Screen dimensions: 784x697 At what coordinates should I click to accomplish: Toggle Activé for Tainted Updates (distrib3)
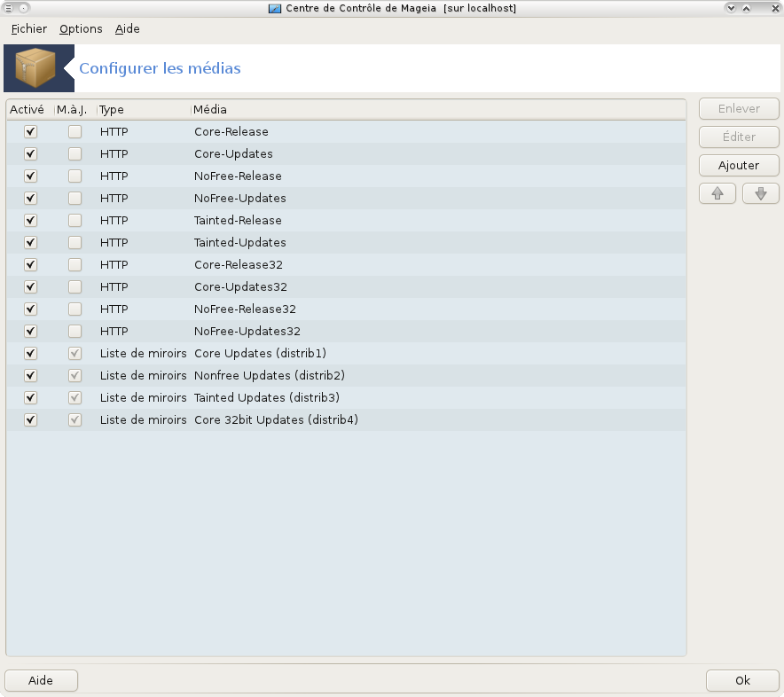point(30,397)
